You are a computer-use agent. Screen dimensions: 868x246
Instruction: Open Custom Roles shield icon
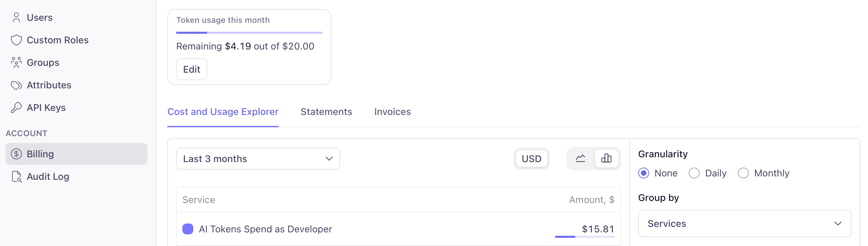point(16,40)
